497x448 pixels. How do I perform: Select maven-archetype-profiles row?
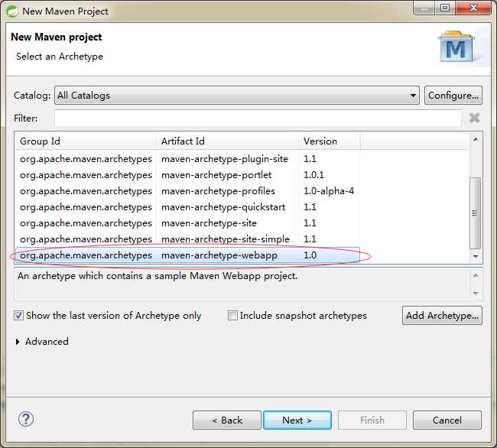coord(187,191)
